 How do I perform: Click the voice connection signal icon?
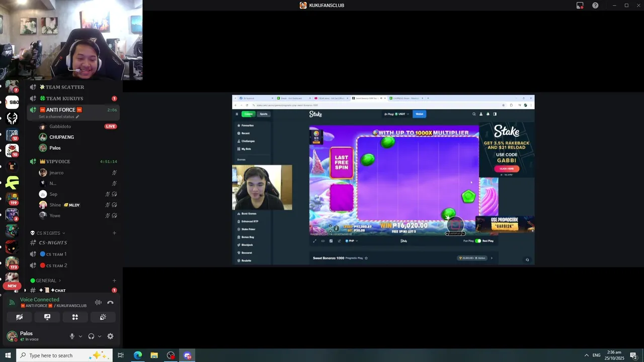(x=12, y=302)
